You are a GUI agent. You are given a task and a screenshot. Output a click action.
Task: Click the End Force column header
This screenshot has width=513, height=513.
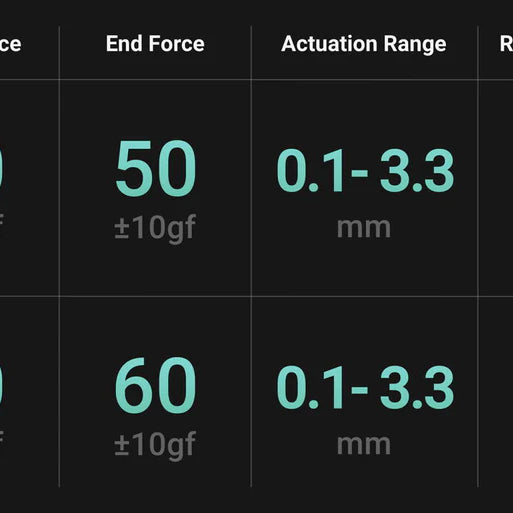(155, 44)
